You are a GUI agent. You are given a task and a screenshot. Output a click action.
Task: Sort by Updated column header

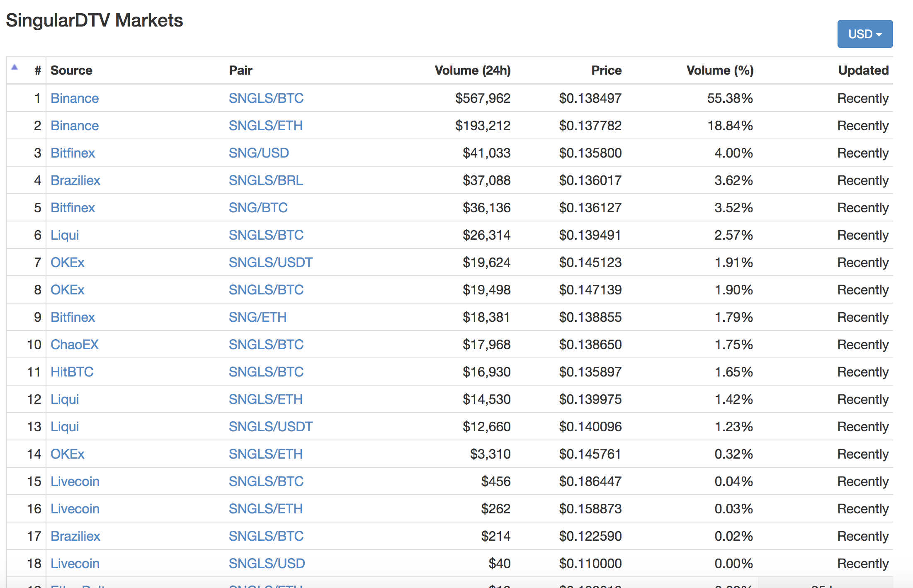[863, 70]
